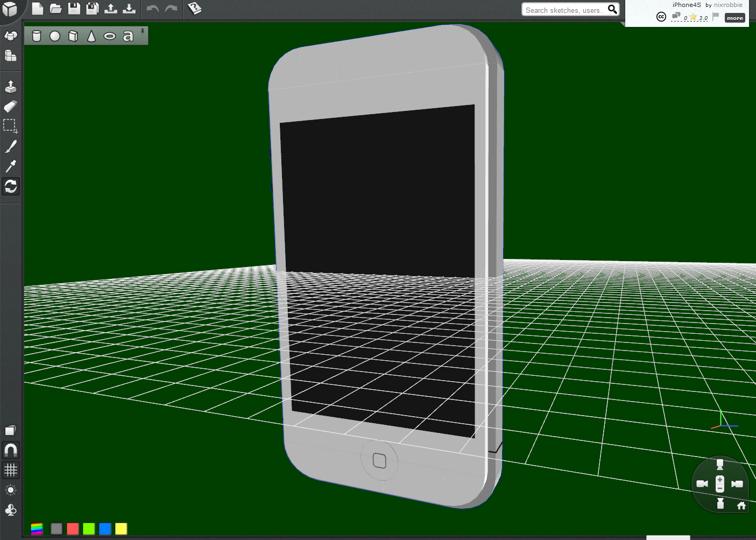Select the extrude tool

[10, 86]
